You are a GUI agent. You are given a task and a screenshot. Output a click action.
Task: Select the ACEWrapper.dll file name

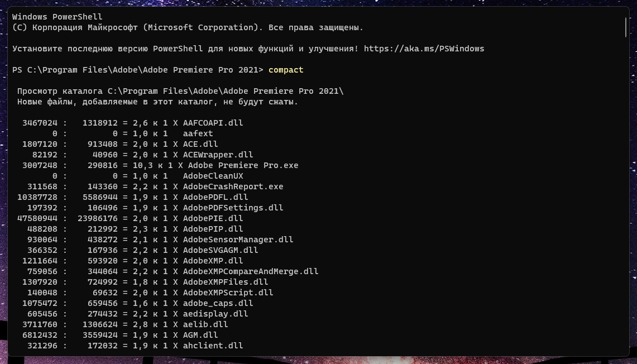coord(218,155)
